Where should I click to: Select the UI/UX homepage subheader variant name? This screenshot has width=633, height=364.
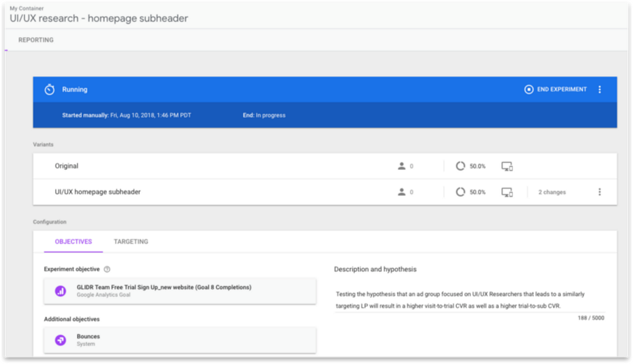coord(98,192)
